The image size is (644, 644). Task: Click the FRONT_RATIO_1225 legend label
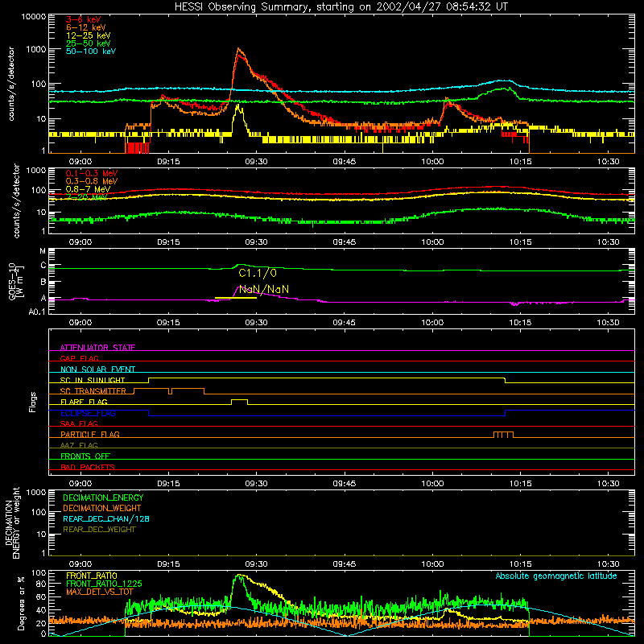(x=104, y=584)
